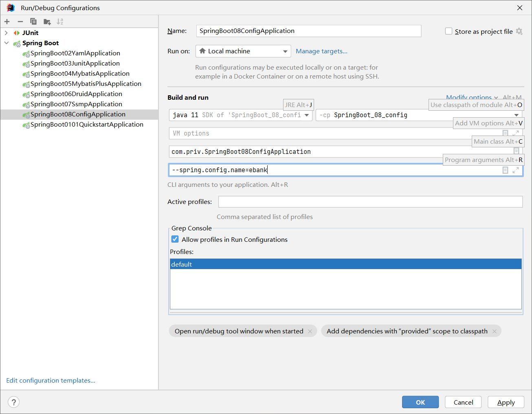The image size is (532, 414).
Task: Collapse the Spring Boot tree node
Action: tap(6, 43)
